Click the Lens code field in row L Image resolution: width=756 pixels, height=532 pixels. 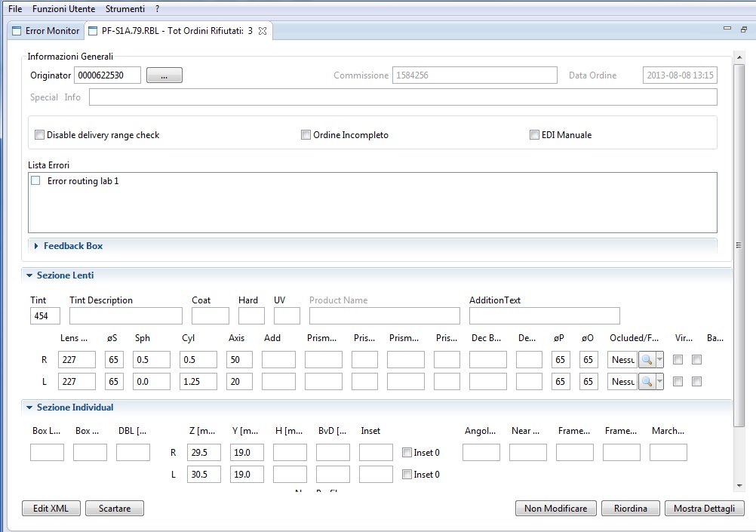(77, 382)
